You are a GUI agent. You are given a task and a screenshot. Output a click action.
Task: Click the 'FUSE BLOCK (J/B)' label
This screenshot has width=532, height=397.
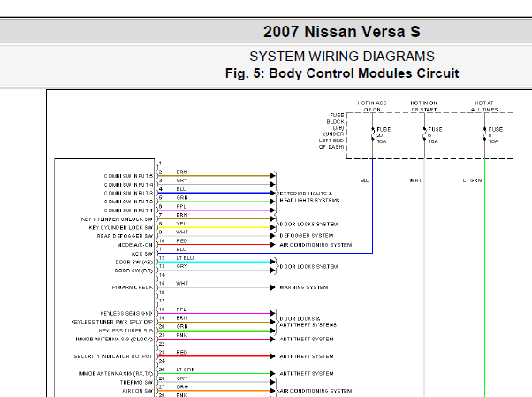point(335,122)
